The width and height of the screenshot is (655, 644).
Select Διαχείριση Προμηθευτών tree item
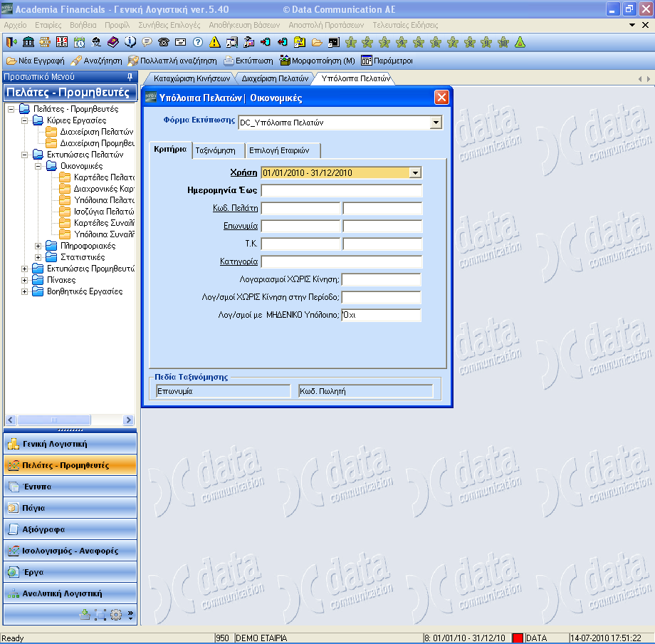point(98,143)
